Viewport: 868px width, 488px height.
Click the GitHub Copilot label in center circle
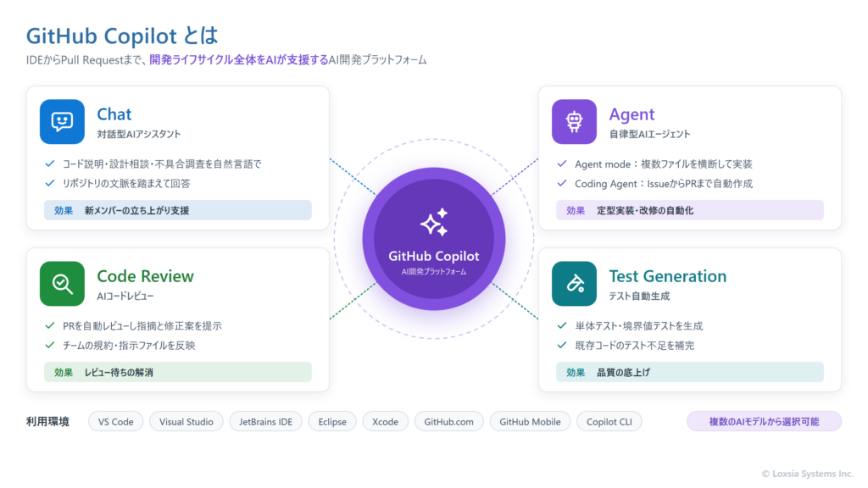(x=434, y=256)
